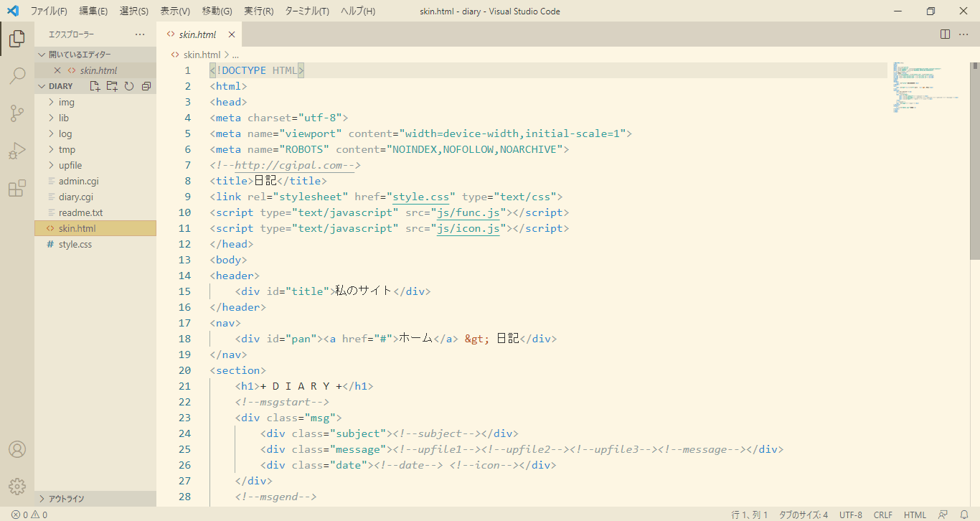980x521 pixels.
Task: Open the 表示(V) menu
Action: (x=175, y=11)
